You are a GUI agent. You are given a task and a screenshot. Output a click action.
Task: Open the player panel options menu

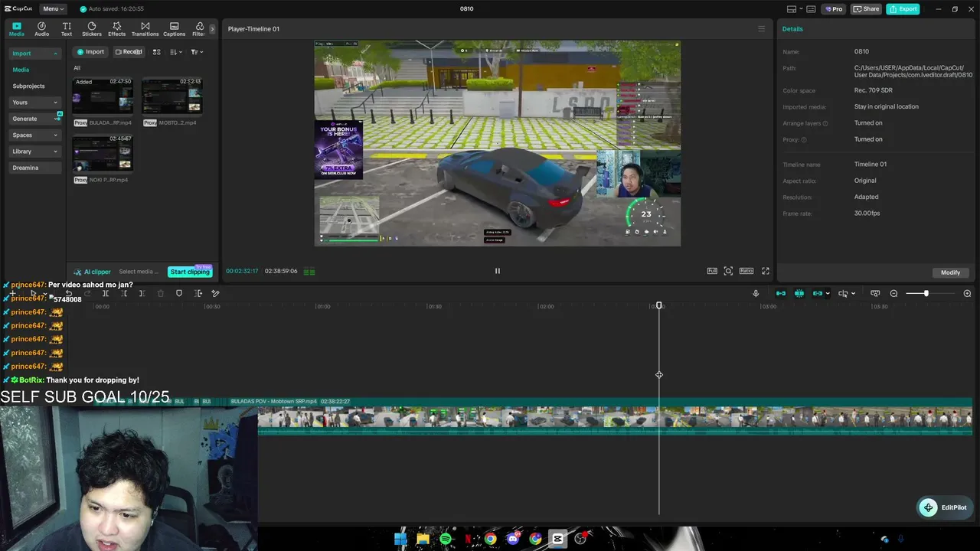[x=761, y=29]
